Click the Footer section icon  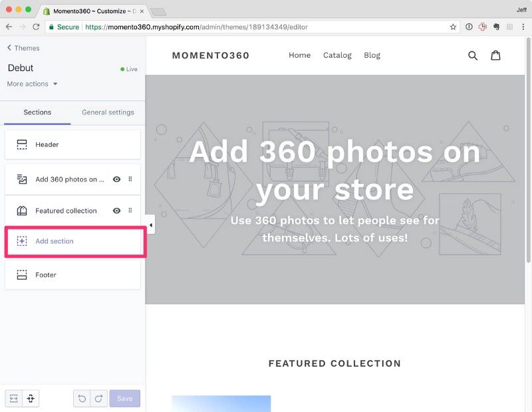pyautogui.click(x=22, y=274)
